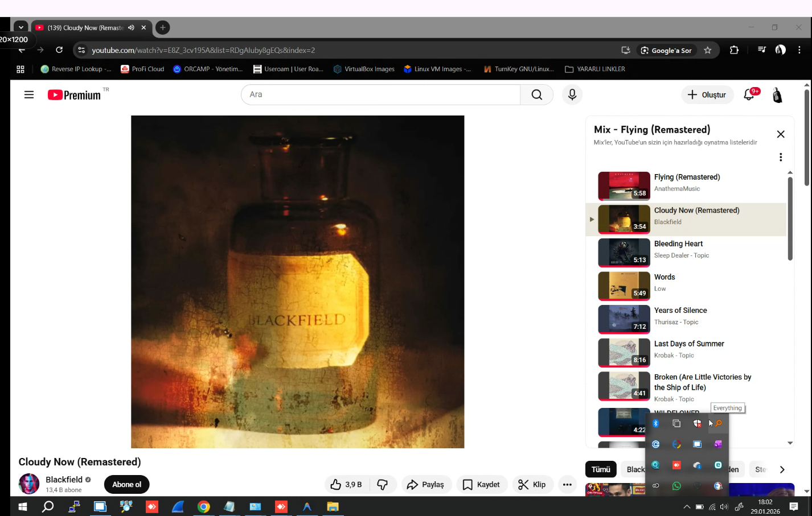Viewport: 812px width, 516px height.
Task: Hide the hidden tray icons chevron
Action: (687, 507)
